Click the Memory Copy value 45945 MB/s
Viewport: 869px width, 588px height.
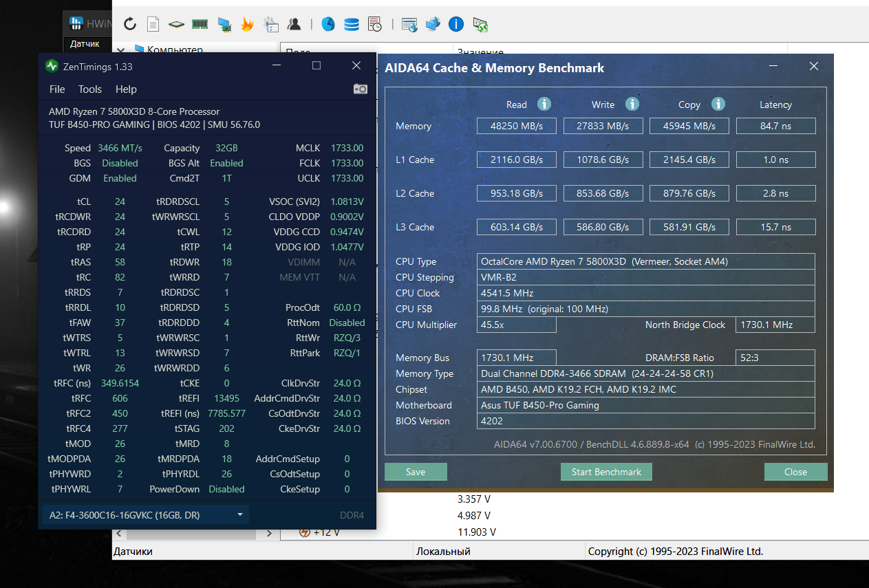(689, 126)
